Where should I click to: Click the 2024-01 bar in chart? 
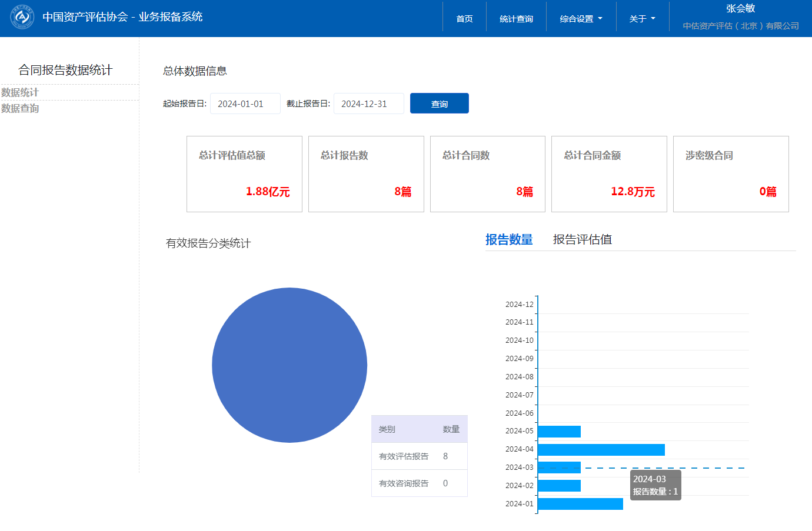tap(580, 504)
